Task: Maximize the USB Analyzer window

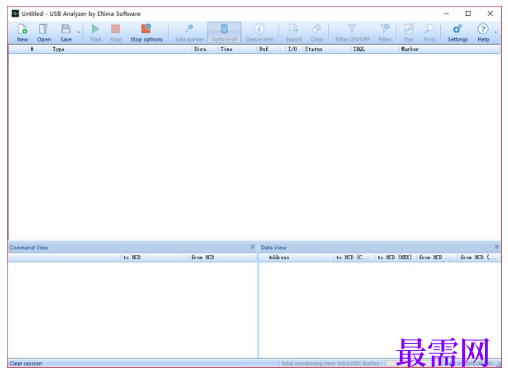Action: click(468, 13)
